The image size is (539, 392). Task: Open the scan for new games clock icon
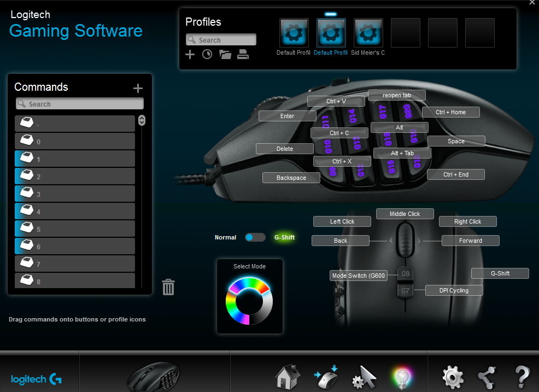(x=207, y=54)
